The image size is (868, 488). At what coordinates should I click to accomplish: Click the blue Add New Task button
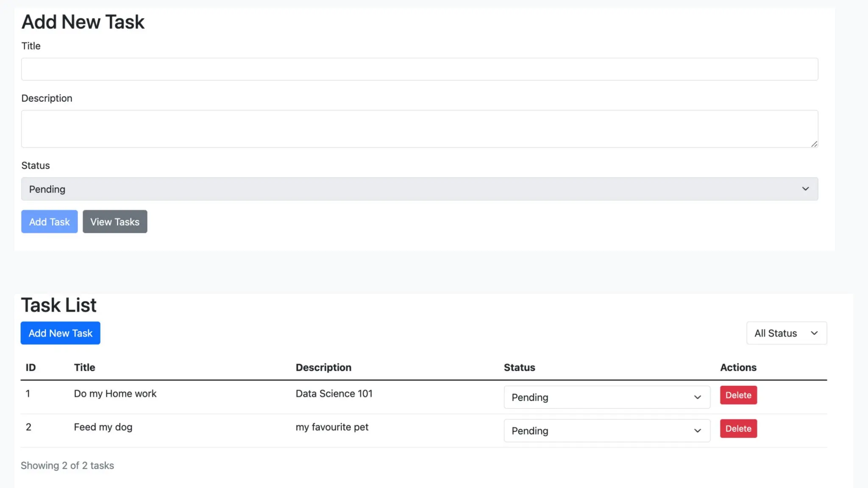pyautogui.click(x=60, y=333)
